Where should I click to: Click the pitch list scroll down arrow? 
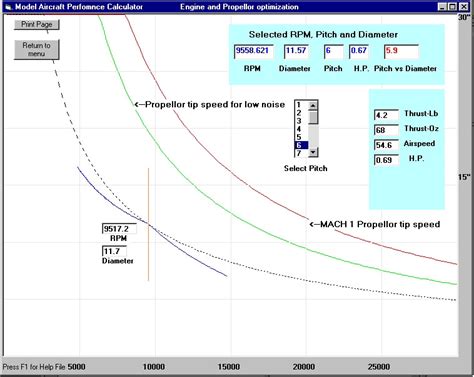(313, 152)
